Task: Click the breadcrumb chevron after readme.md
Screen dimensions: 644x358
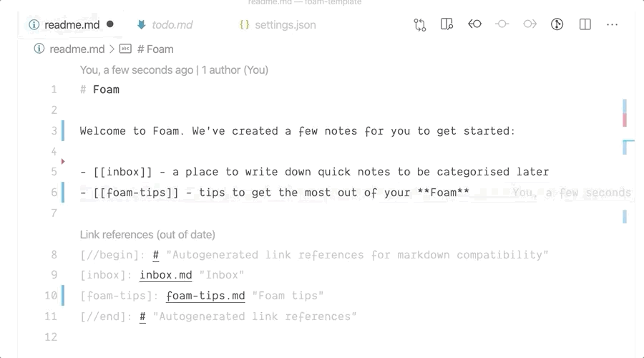Action: point(112,49)
